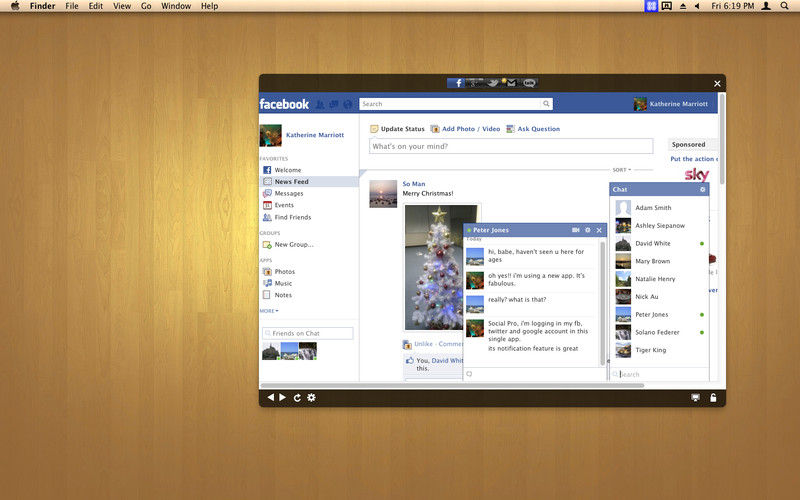Chat with Solano Federer
Image resolution: width=800 pixels, height=500 pixels.
point(659,332)
